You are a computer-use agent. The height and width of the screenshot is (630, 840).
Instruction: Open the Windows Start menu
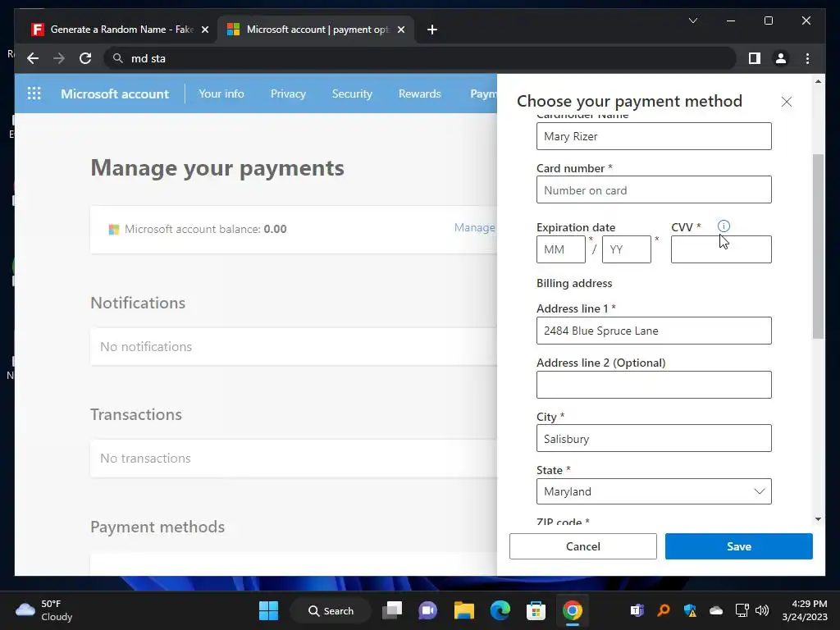pyautogui.click(x=268, y=610)
